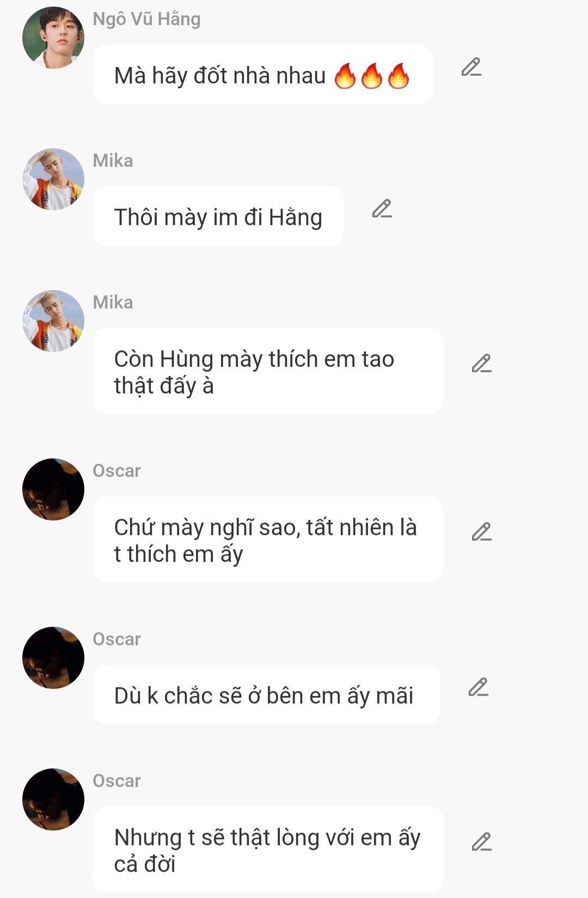Tap Mika's avatar above "Thôi mày im đi"
The height and width of the screenshot is (898, 588).
click(53, 179)
